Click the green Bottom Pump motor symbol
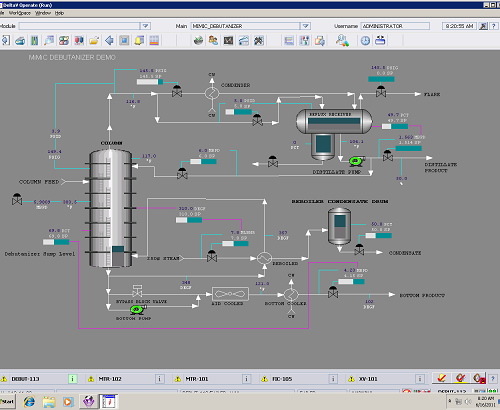 point(137,309)
